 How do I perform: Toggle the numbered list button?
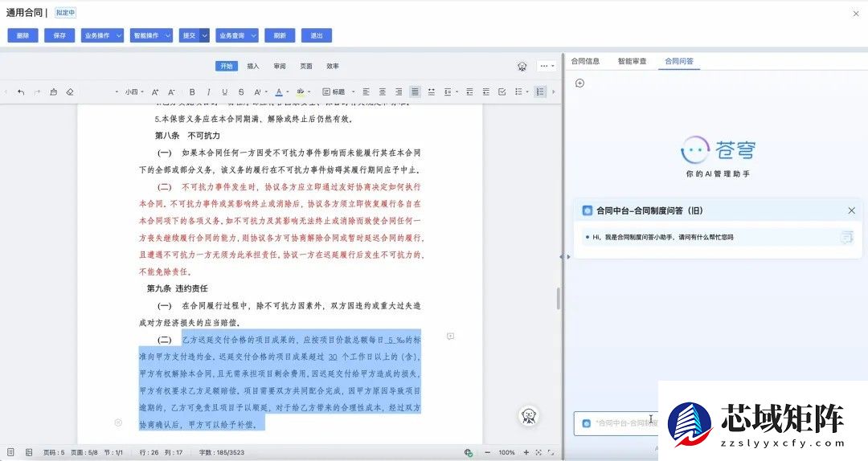(540, 92)
